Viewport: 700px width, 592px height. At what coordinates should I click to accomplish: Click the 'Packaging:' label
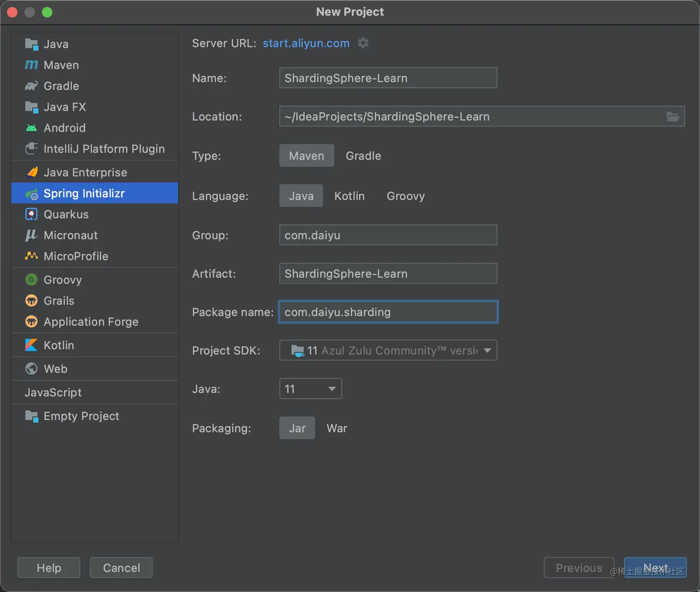click(221, 428)
